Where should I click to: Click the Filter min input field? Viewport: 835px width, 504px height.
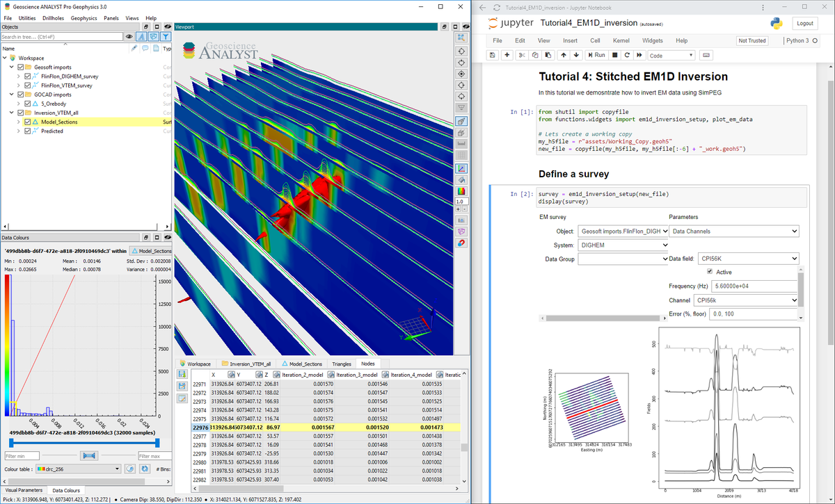pos(22,456)
